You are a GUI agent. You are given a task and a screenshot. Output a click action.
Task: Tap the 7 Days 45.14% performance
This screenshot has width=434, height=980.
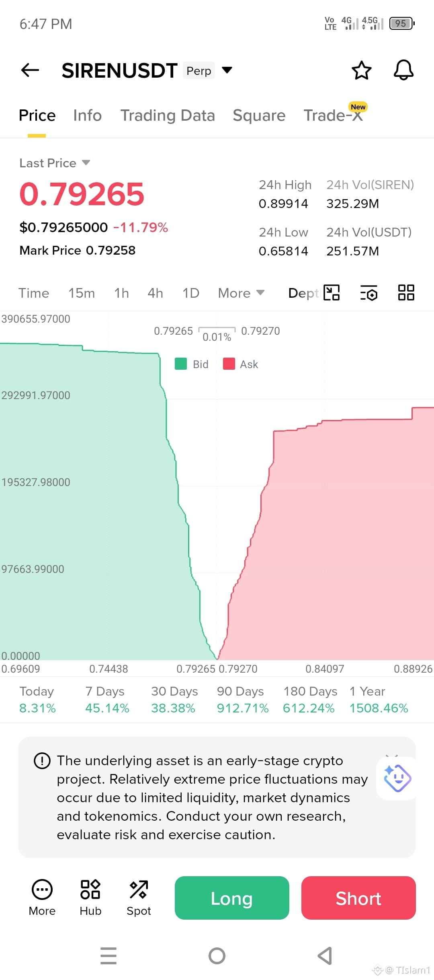point(107,700)
